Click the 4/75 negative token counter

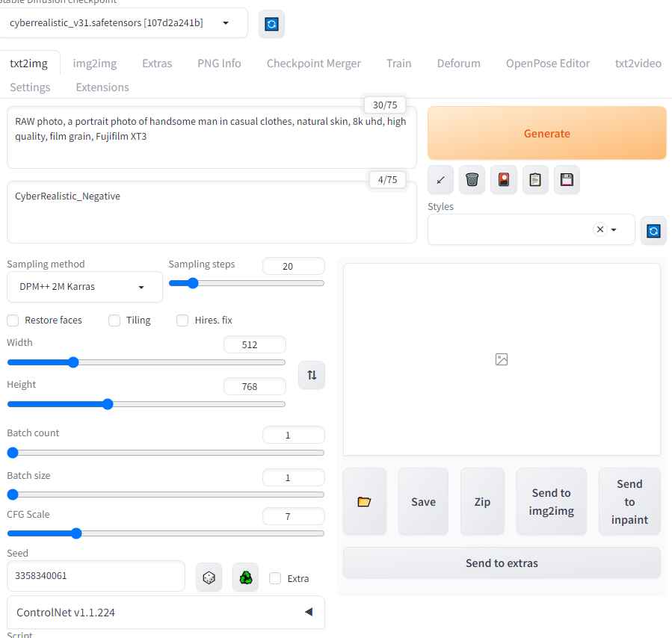387,179
